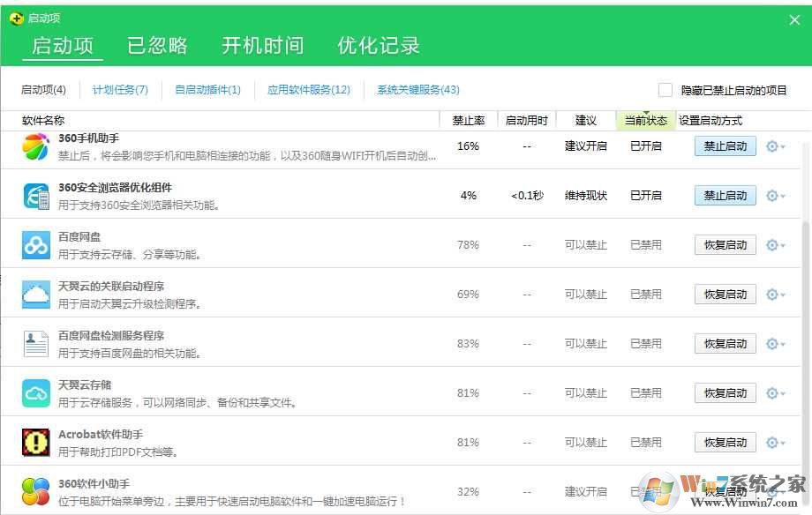Click the 百度网盘 cloud icon
Image resolution: width=812 pixels, height=515 pixels.
(36, 245)
